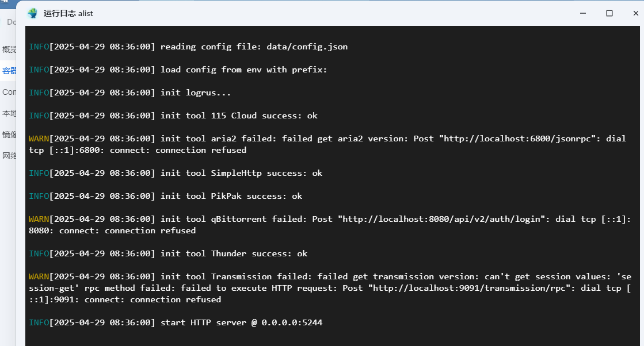Viewport: 644px width, 346px height.
Task: Close the 运行日志 alist log window
Action: click(x=635, y=13)
